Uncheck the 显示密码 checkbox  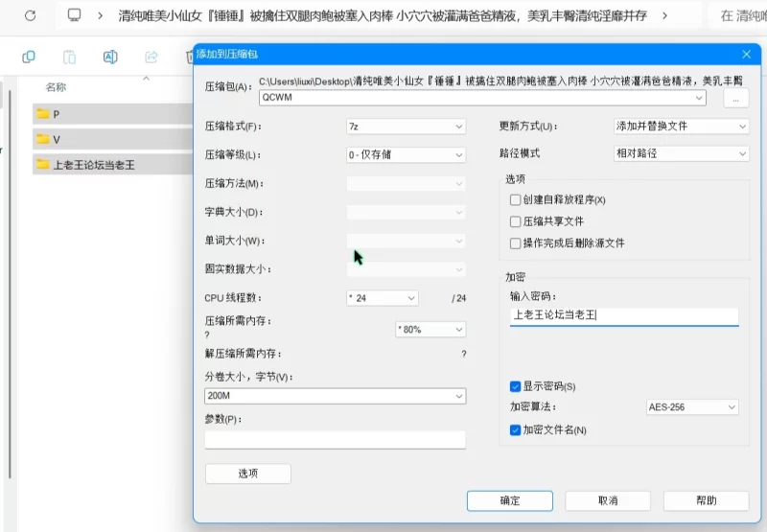[x=515, y=386]
